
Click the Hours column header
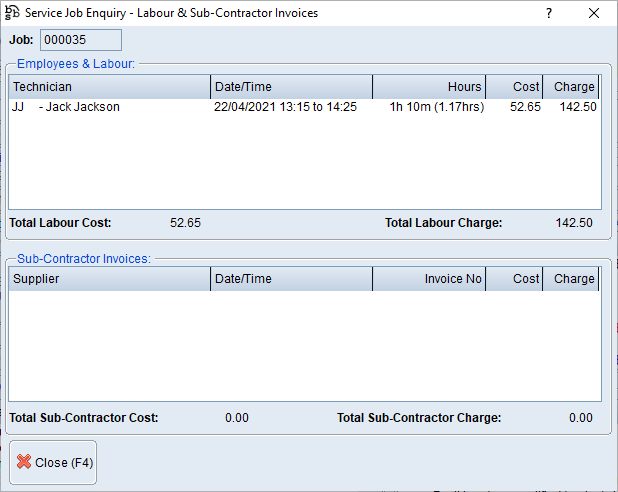[429, 87]
